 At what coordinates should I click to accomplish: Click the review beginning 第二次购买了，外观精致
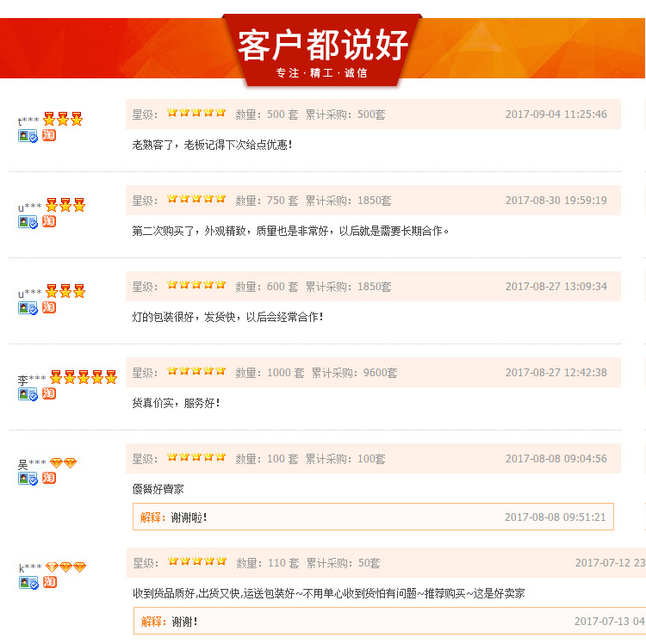pyautogui.click(x=290, y=231)
